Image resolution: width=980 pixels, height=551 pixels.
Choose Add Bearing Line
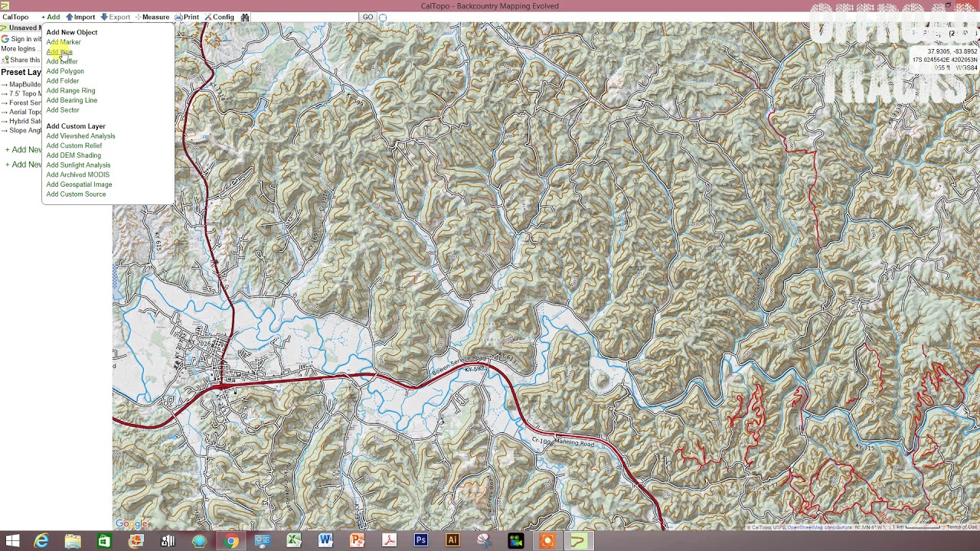(x=72, y=100)
